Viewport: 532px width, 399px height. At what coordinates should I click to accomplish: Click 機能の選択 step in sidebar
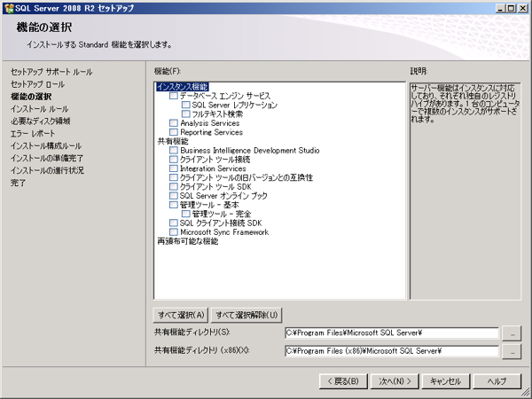point(31,97)
